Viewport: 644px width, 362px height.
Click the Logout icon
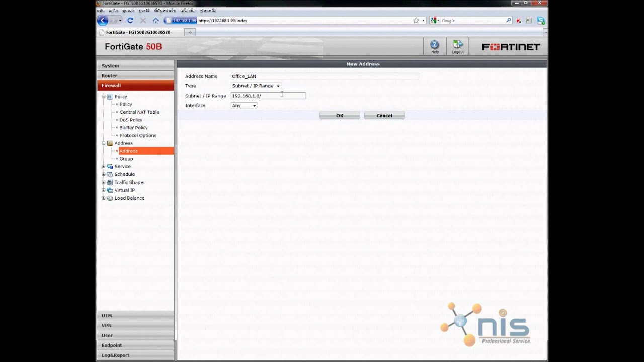457,45
